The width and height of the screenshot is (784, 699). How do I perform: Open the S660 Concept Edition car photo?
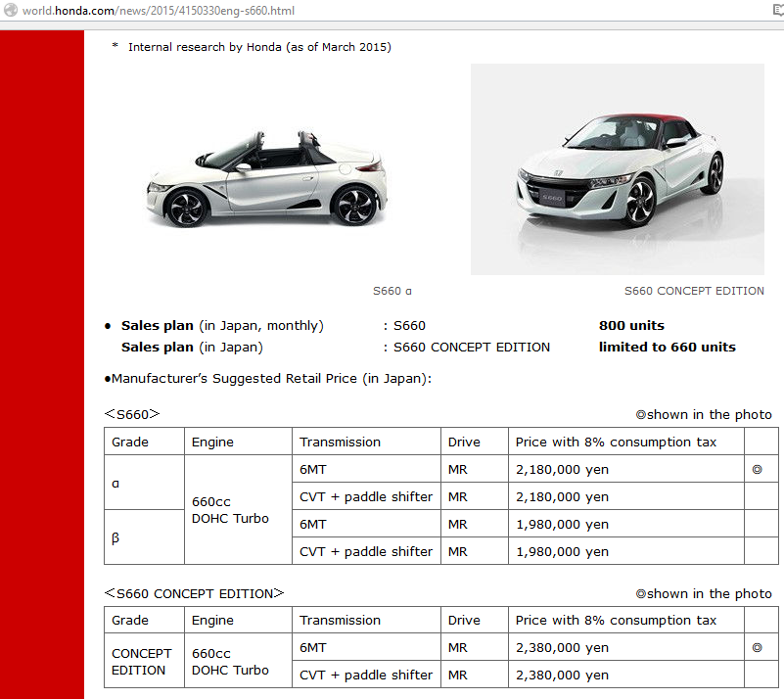tap(617, 169)
